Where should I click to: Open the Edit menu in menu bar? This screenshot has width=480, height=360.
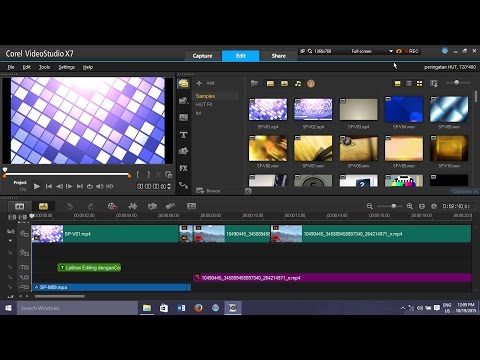pos(27,67)
